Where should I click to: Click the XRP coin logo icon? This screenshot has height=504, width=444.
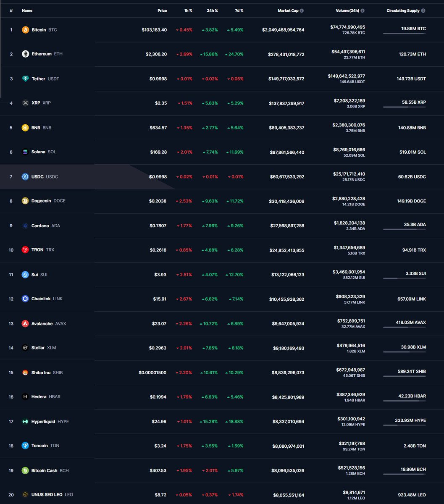click(25, 103)
